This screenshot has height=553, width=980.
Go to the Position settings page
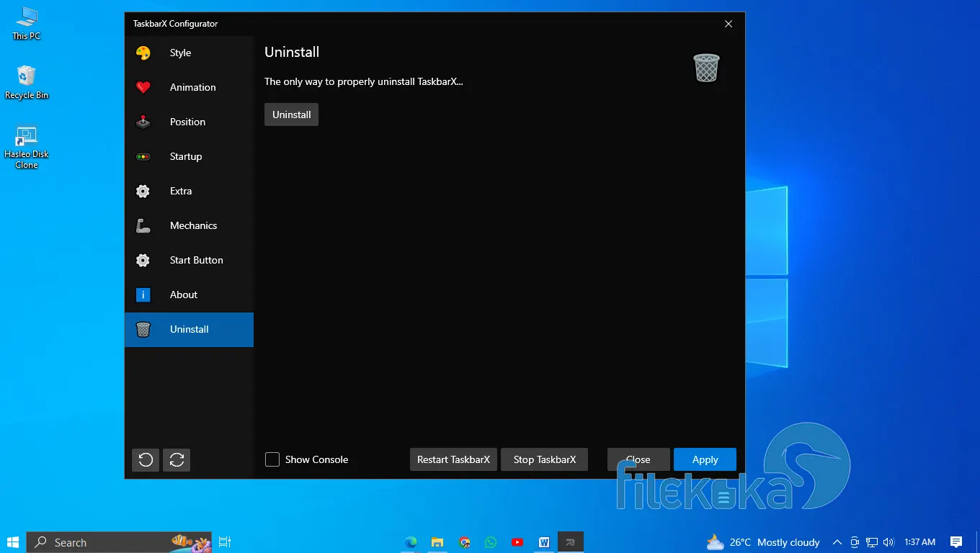click(189, 122)
